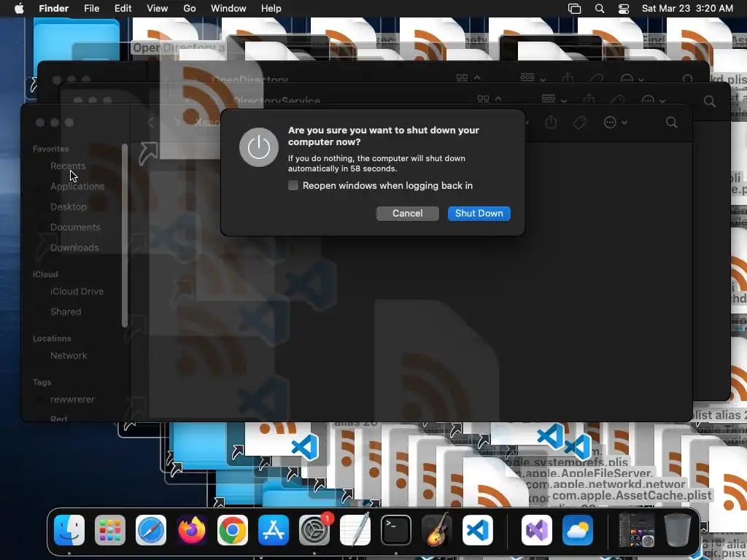Click the Search icon in front Finder window
The width and height of the screenshot is (747, 560).
tap(672, 122)
